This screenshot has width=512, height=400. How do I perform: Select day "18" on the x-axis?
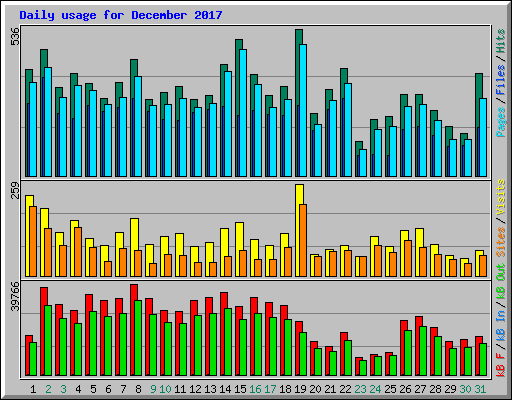285,389
